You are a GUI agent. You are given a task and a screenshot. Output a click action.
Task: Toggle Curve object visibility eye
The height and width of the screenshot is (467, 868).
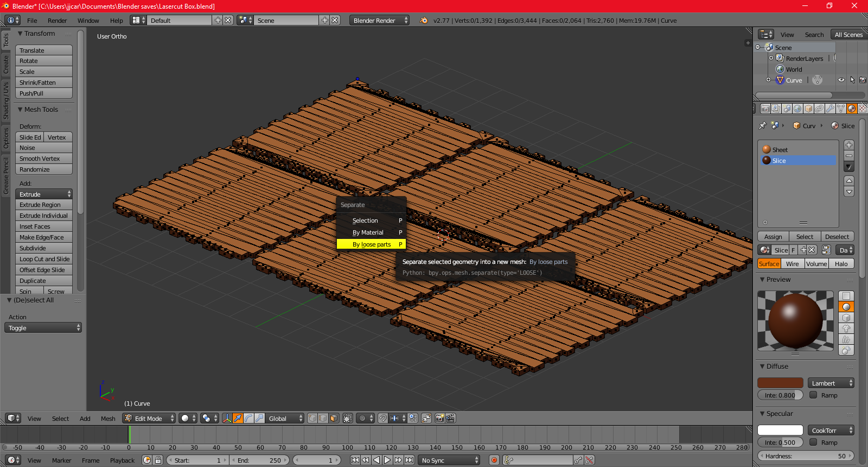tap(841, 80)
